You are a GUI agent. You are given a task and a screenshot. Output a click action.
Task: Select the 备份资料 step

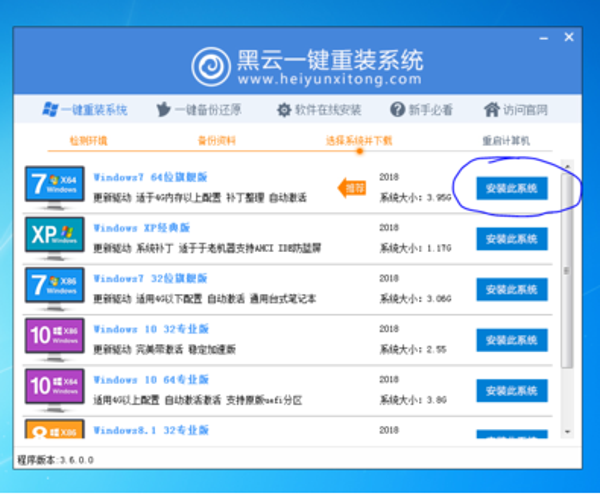(217, 141)
